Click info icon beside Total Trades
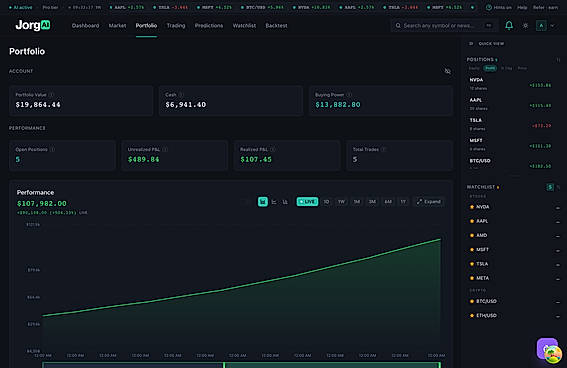This screenshot has width=567, height=368. (x=383, y=149)
